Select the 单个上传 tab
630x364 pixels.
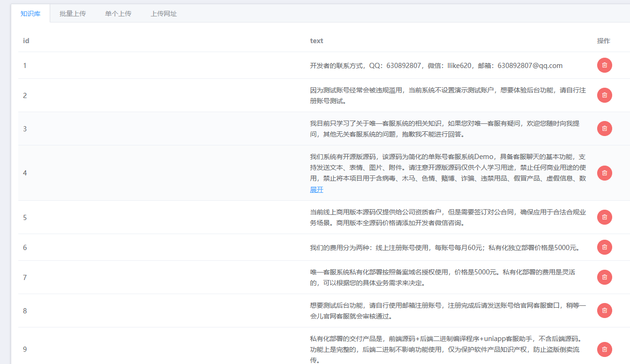point(118,14)
